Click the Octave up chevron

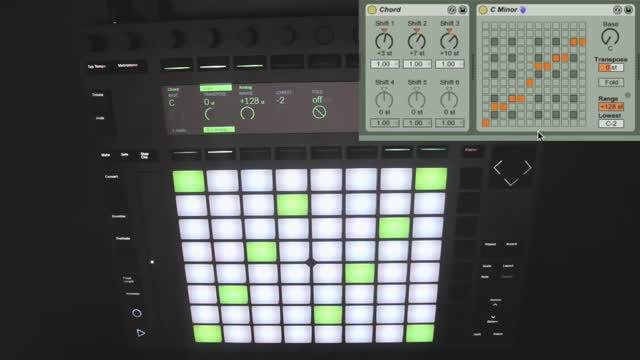[495, 304]
